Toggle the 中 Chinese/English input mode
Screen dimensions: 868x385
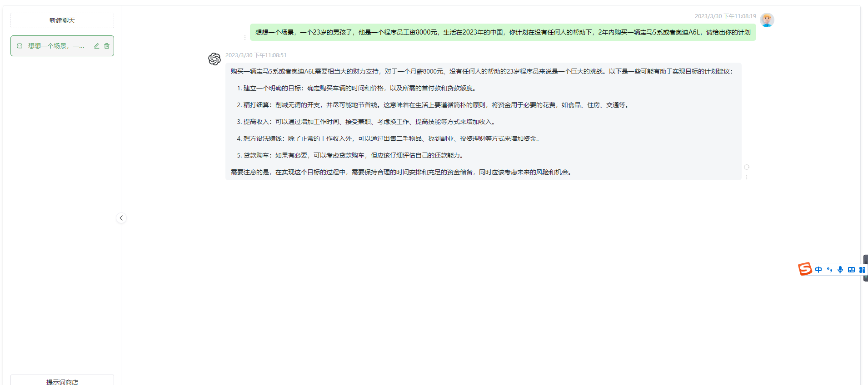(818, 270)
